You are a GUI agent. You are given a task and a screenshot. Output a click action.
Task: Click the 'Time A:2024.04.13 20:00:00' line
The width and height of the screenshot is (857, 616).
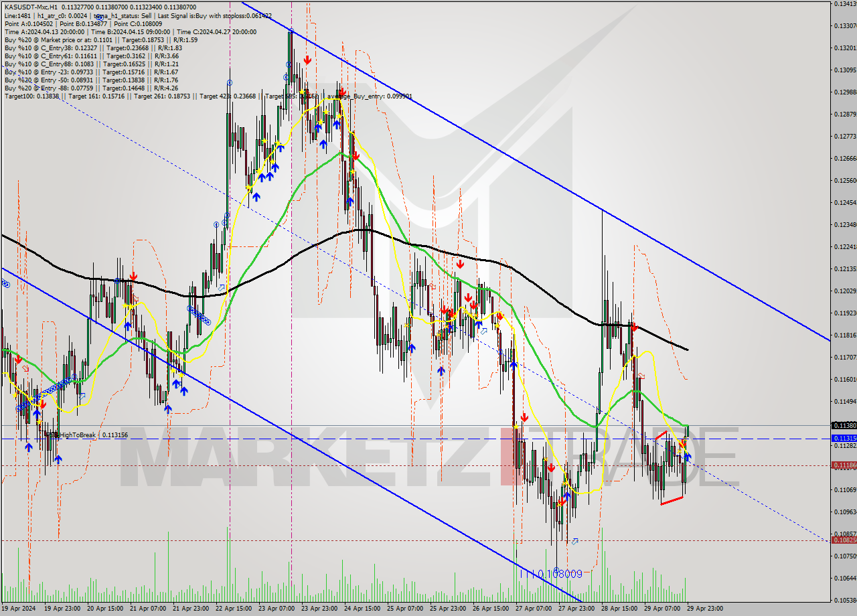(130, 31)
